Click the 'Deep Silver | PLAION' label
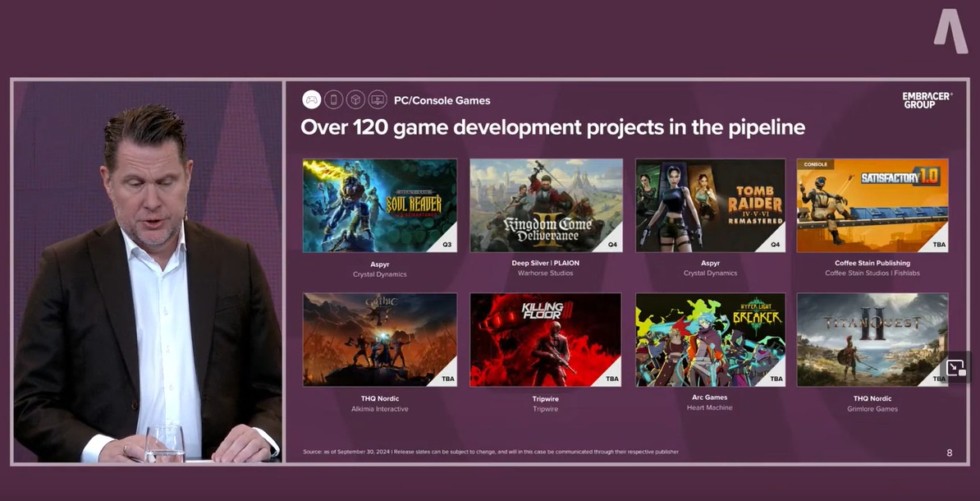Screen dimensions: 980x501 point(547,263)
